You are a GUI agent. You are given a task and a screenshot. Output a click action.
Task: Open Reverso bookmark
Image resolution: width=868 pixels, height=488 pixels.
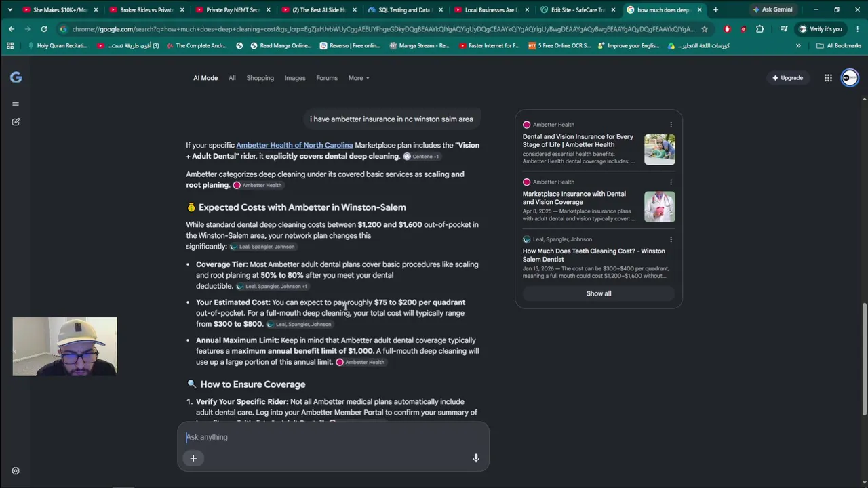click(349, 46)
